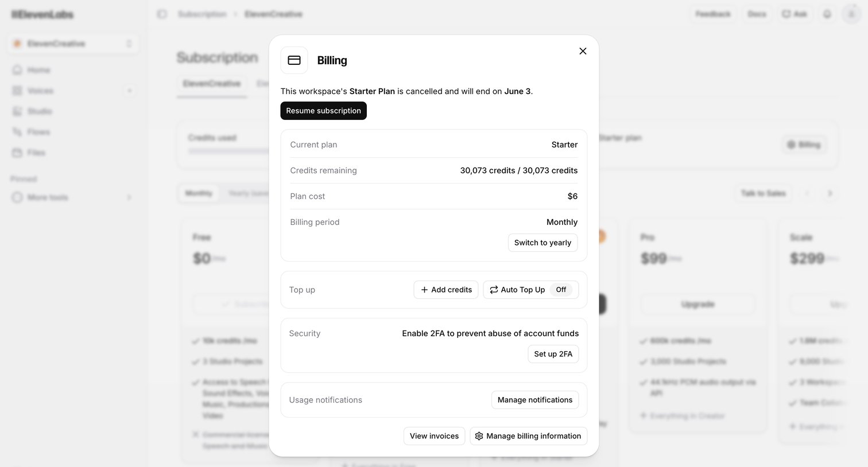This screenshot has width=868, height=467.
Task: Toggle Auto Top Up setting
Action: tap(531, 290)
